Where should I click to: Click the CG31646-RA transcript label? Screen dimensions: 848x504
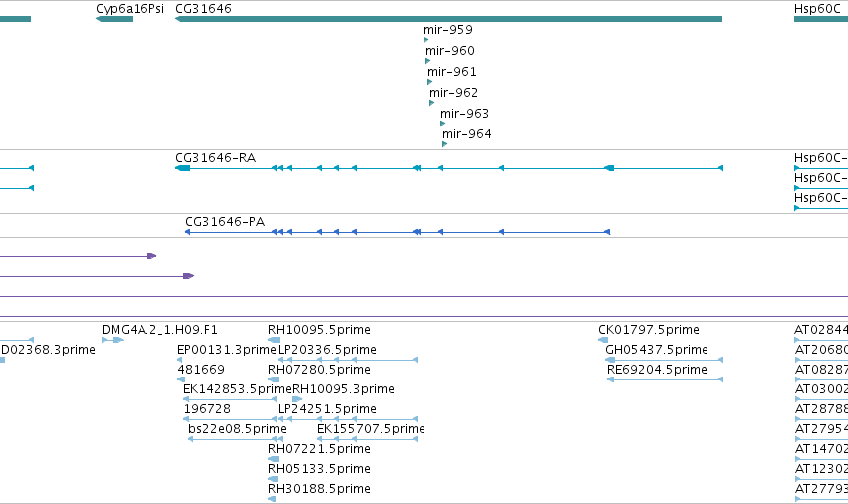(216, 158)
